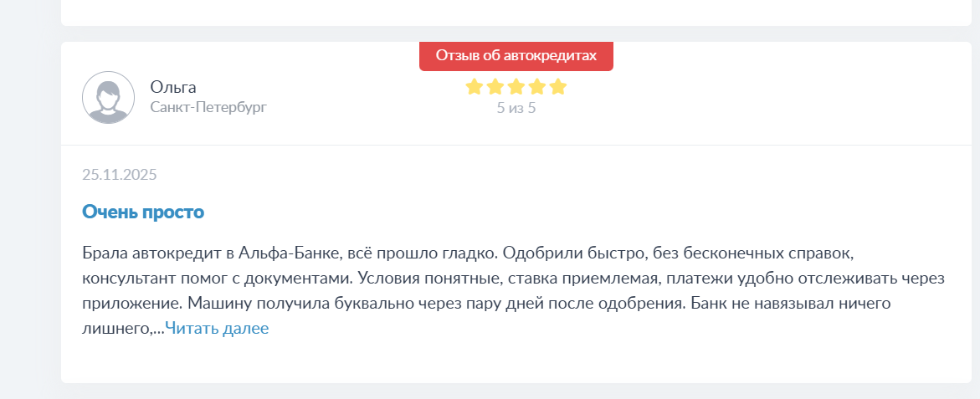Click the red 'Отзыв об автокредитах' badge

point(516,56)
